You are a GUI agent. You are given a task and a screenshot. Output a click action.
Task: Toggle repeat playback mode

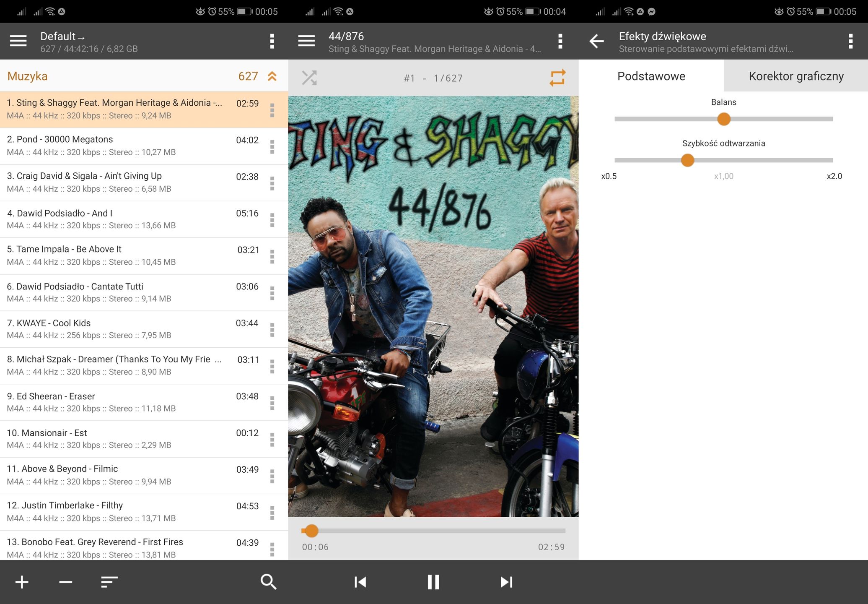557,78
